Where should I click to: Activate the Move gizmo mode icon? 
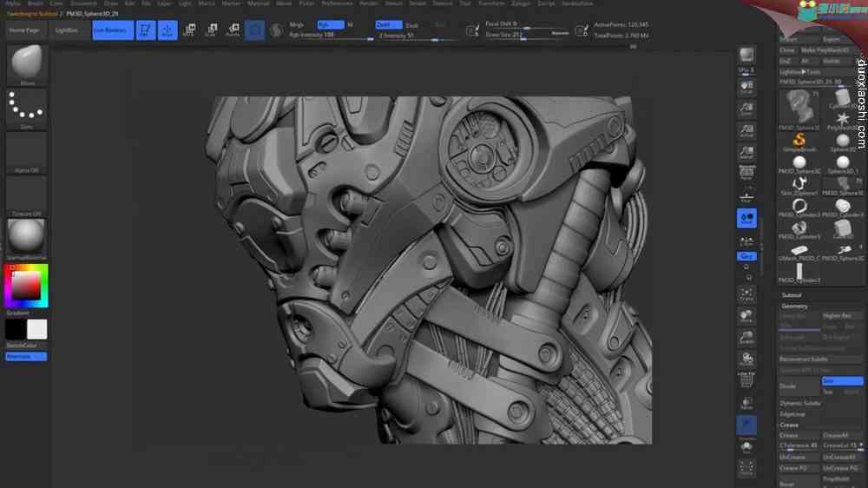[x=189, y=30]
